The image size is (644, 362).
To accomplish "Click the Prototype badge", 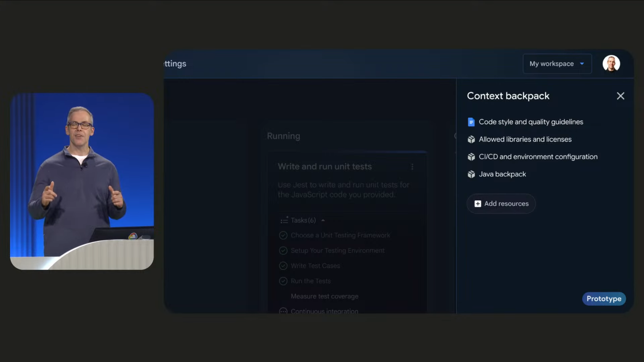I will click(x=603, y=299).
